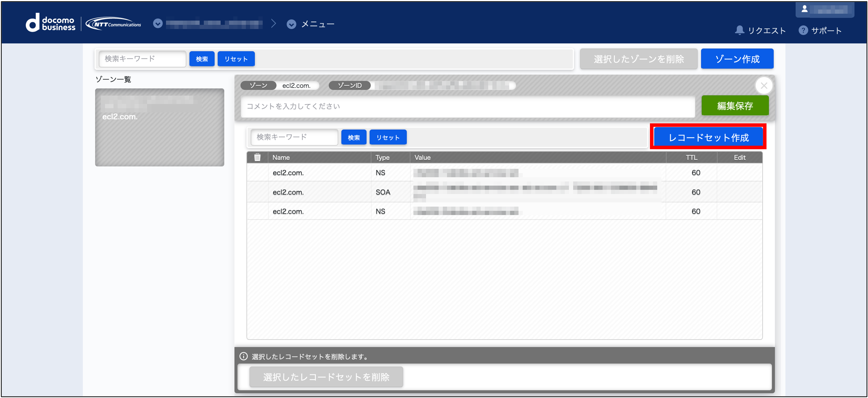This screenshot has width=868, height=398.
Task: Select the SOA record row
Action: coord(383,192)
